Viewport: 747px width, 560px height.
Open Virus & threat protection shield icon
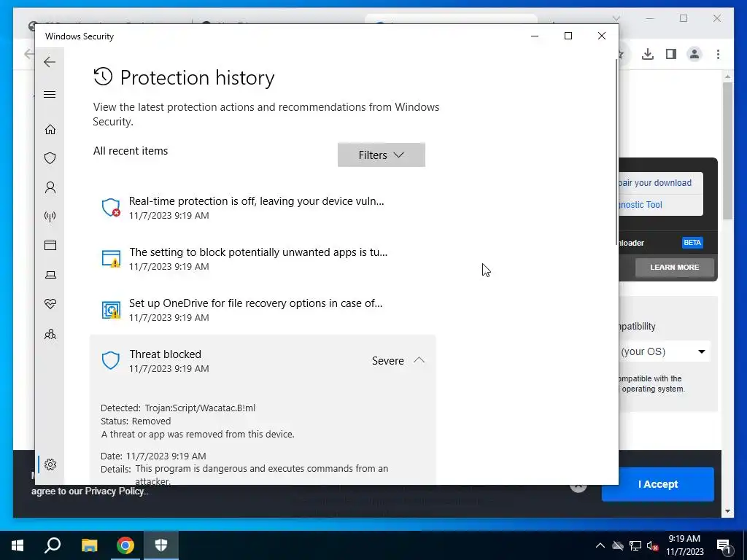(x=50, y=158)
